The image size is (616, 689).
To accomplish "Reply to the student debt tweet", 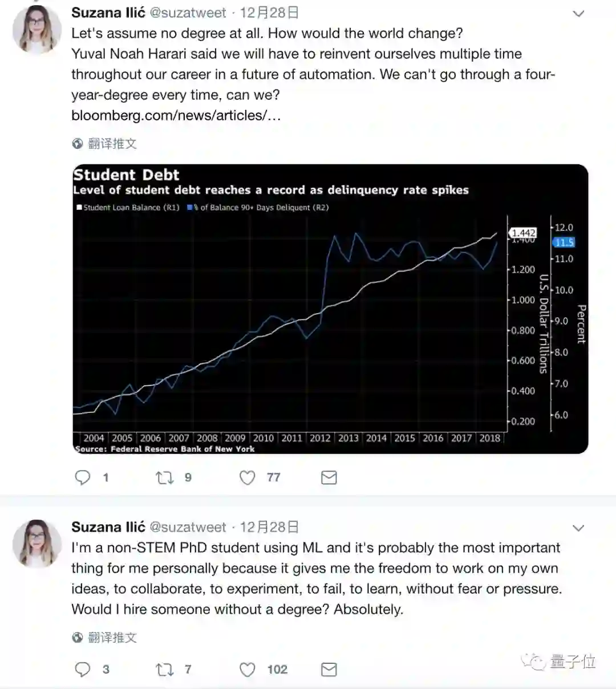I will pos(83,477).
